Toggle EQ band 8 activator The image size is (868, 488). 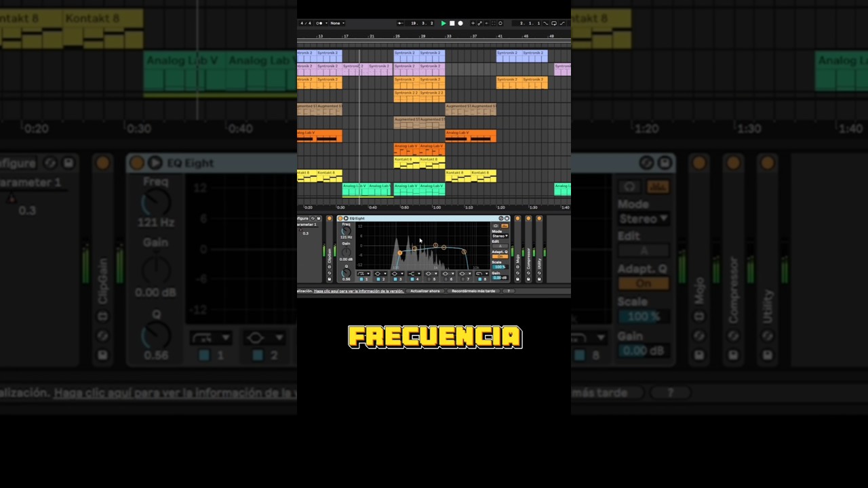tap(479, 279)
